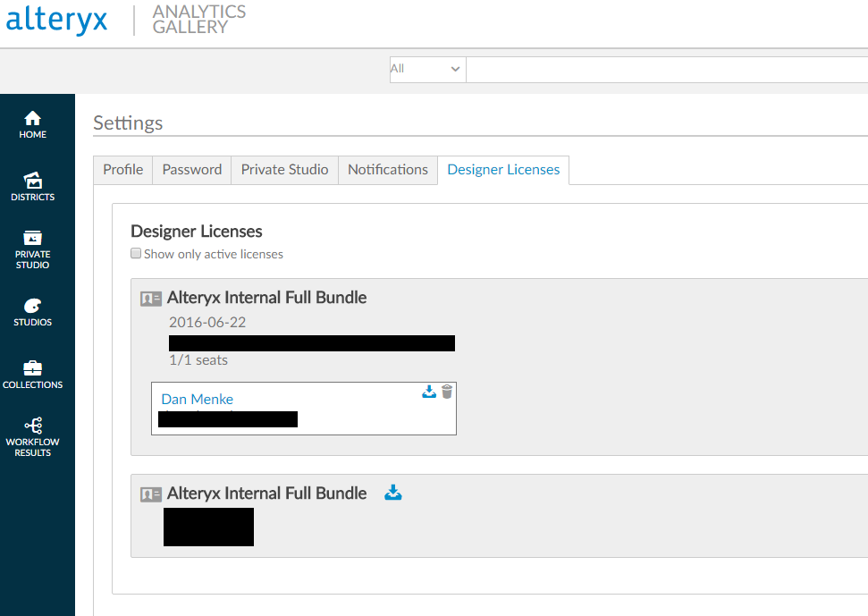Switch to the Password tab
Image resolution: width=868 pixels, height=616 pixels.
[x=192, y=169]
